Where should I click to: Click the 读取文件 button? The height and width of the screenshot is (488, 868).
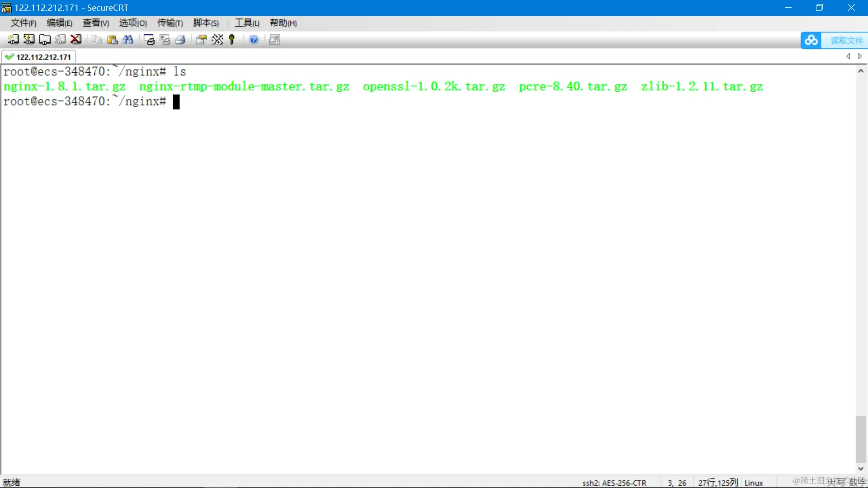[x=846, y=40]
